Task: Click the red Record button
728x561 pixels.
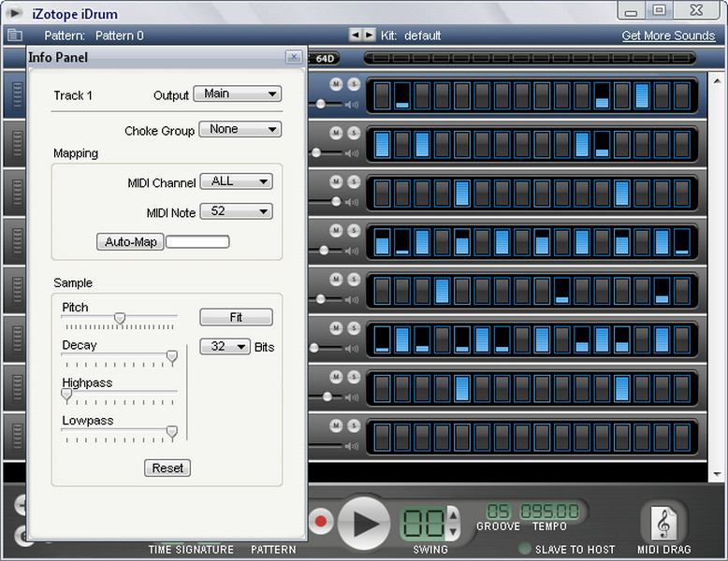Action: point(321,521)
